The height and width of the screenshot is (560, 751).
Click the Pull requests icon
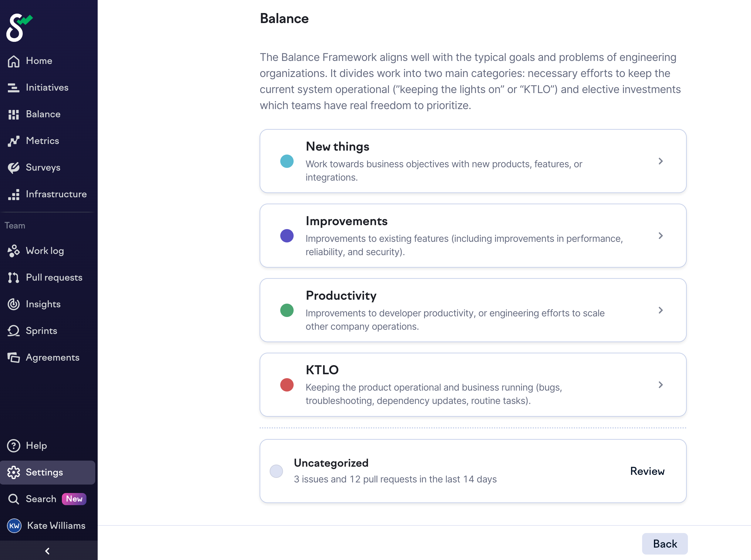click(x=14, y=278)
